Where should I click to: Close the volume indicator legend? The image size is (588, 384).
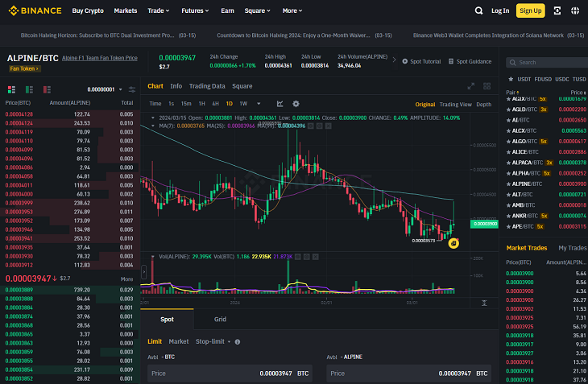(316, 257)
